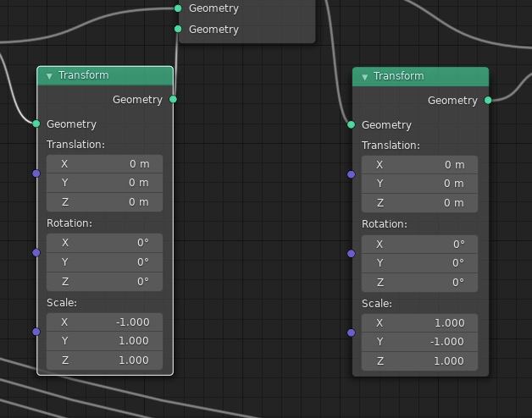Image resolution: width=532 pixels, height=418 pixels.
Task: Select Rotation Y field in right Transform
Action: (419, 263)
